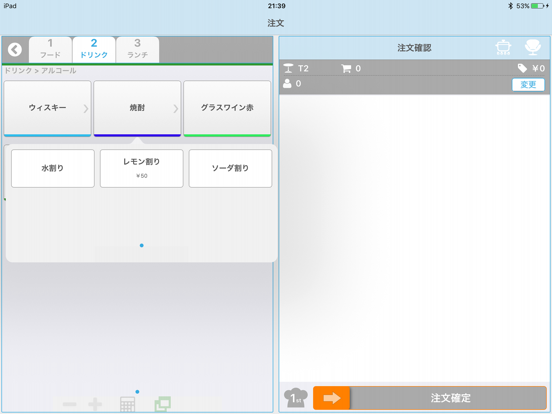Choose the ソーダ割り option

pos(230,168)
